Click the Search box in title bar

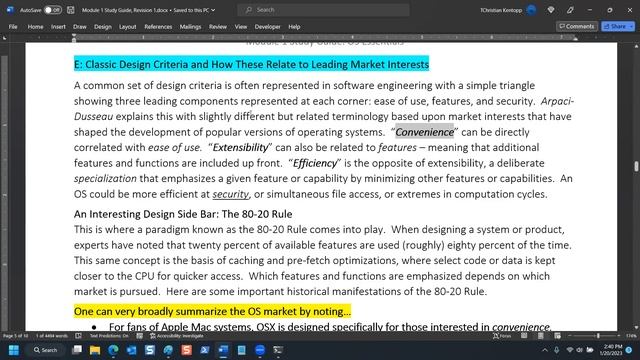(x=324, y=10)
